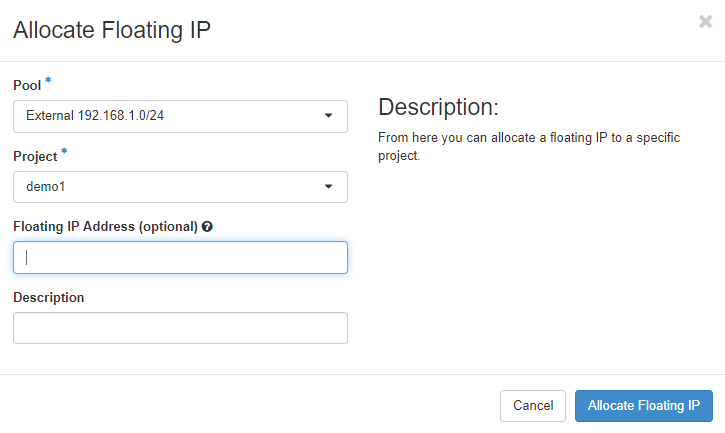Click the Floating IP Address help icon

click(x=207, y=227)
